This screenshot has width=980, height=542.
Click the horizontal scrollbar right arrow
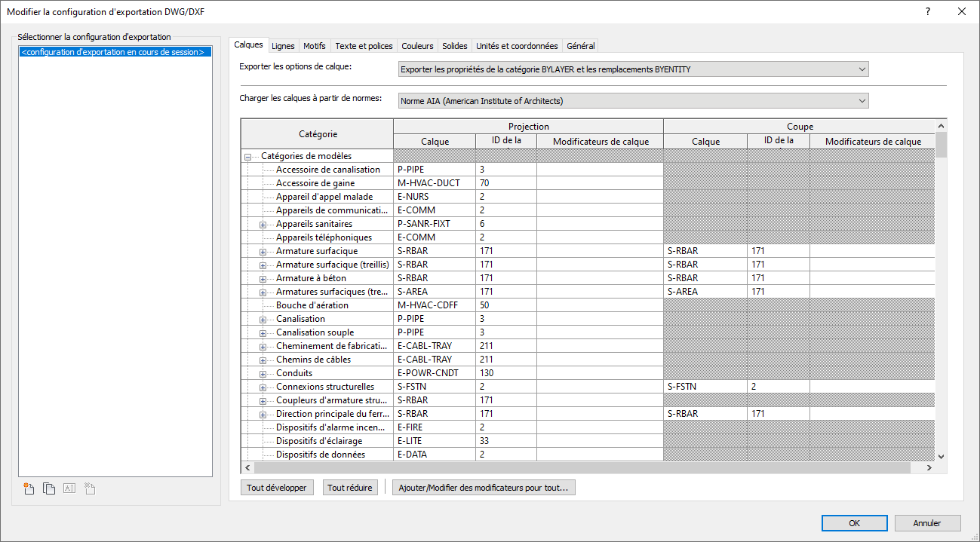[x=929, y=468]
